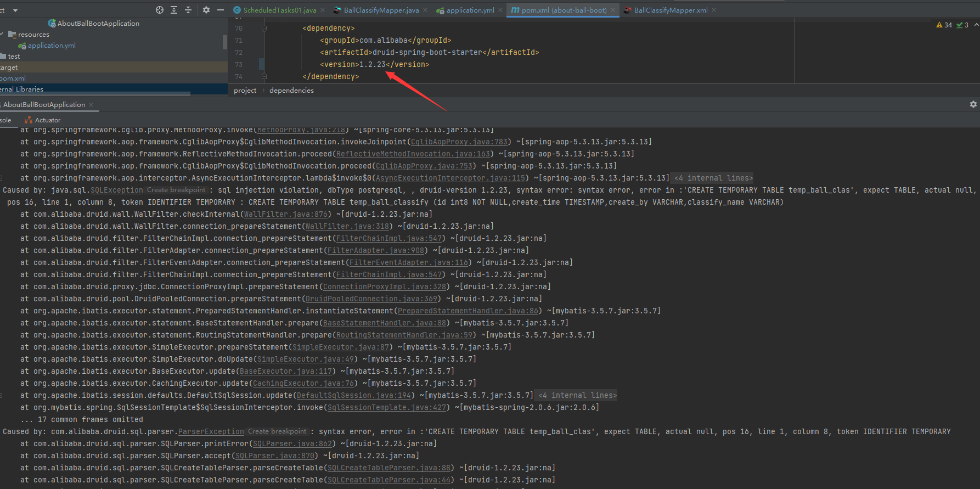Close the application.yml editor tab
Viewport: 980px width, 489px height.
(500, 10)
